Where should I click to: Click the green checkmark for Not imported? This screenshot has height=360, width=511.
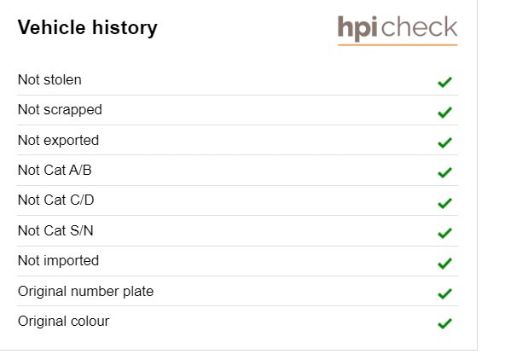[445, 263]
